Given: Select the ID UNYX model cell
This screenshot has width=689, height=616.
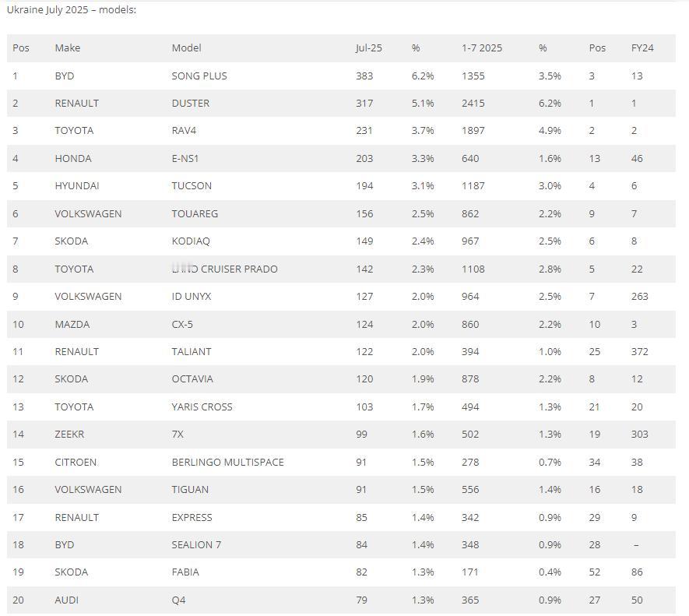Looking at the screenshot, I should point(192,297).
